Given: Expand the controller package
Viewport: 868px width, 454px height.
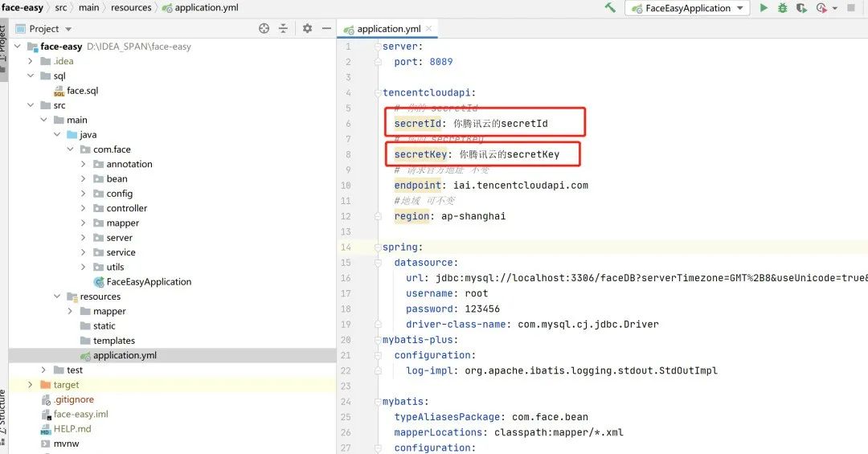Looking at the screenshot, I should coord(83,208).
